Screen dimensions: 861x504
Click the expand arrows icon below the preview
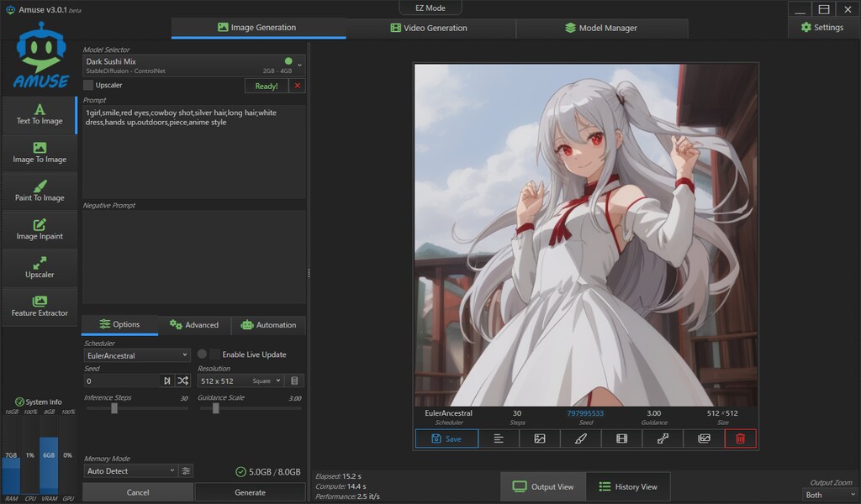click(x=662, y=438)
